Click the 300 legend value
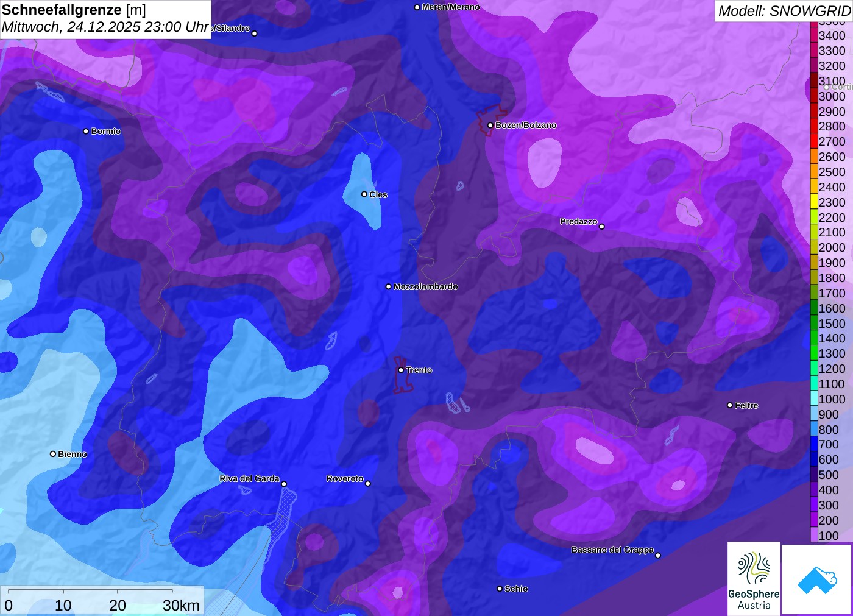 (829, 505)
